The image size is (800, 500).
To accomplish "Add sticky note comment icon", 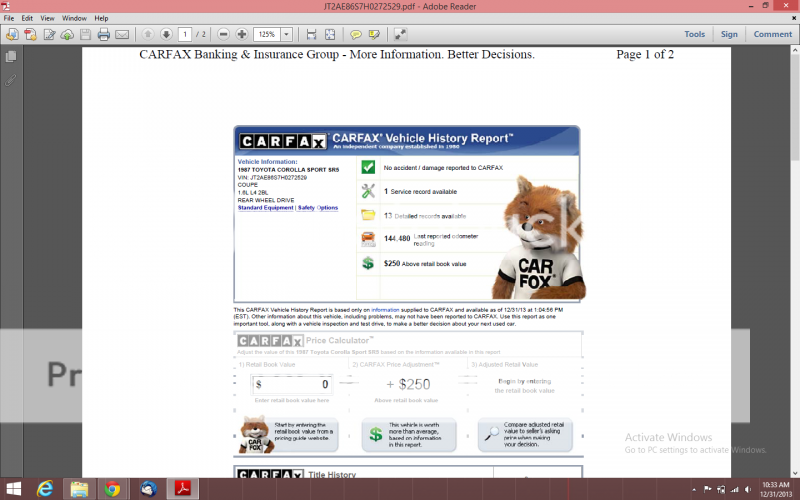I will (x=356, y=34).
